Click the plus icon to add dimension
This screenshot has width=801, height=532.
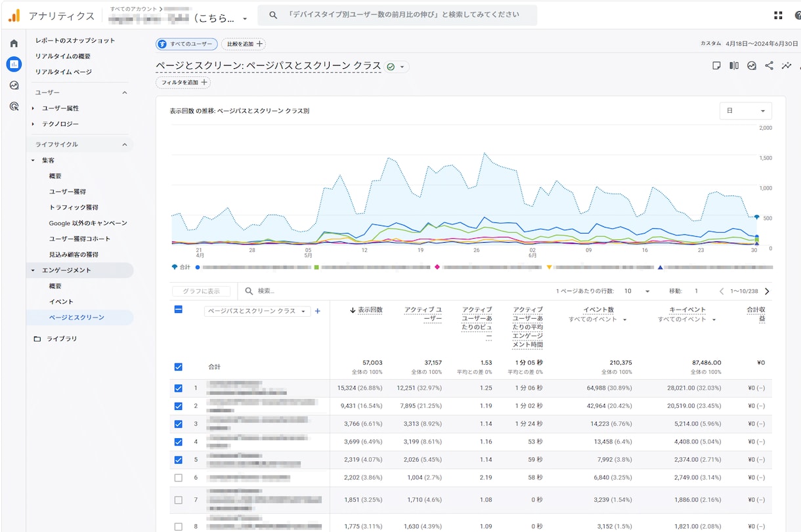pos(318,311)
